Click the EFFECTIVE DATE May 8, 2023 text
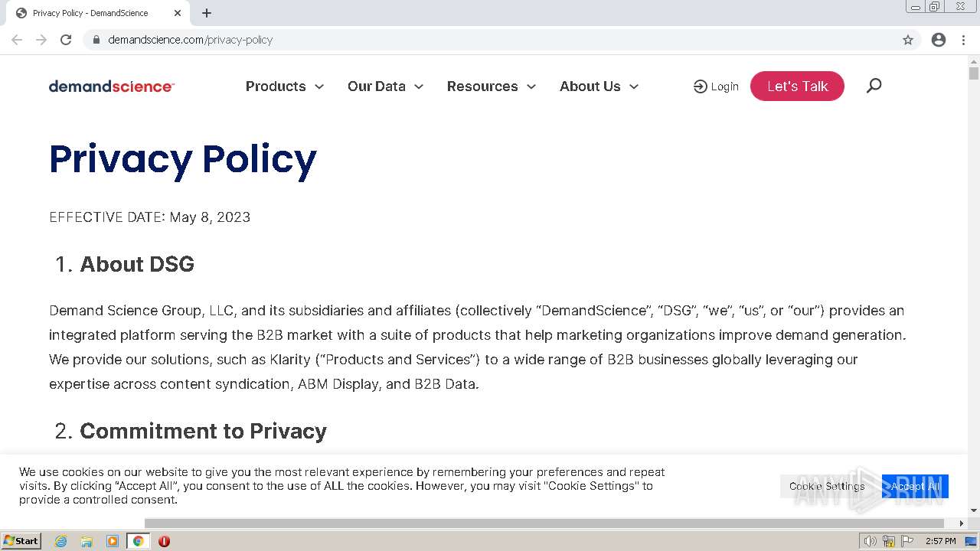This screenshot has width=980, height=551. [x=150, y=217]
